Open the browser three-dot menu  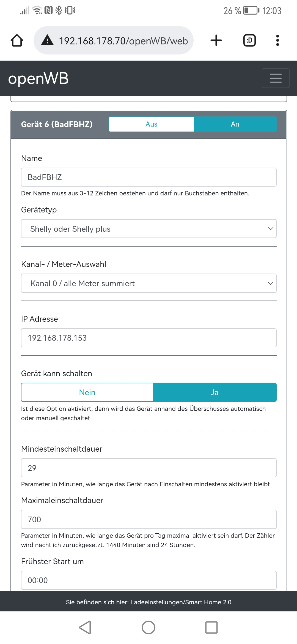277,40
